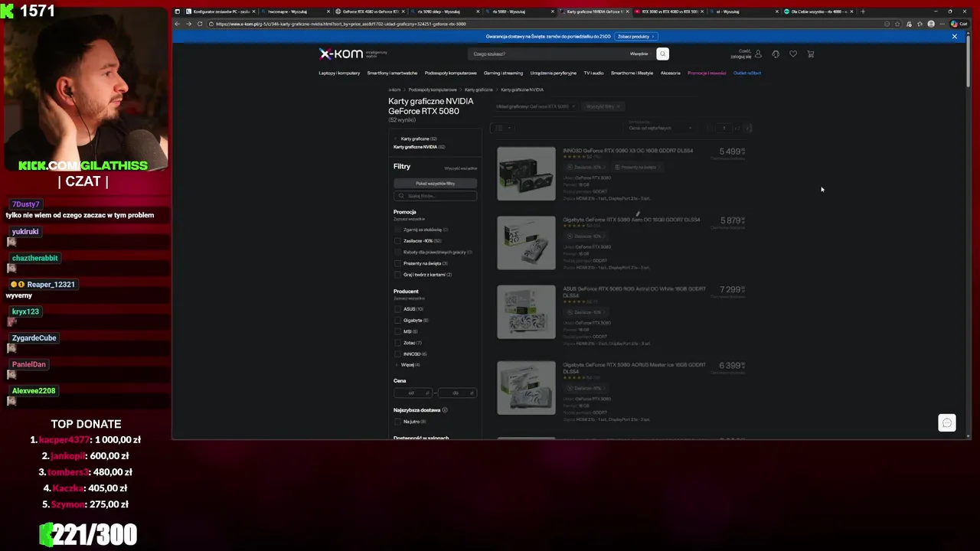Image resolution: width=980 pixels, height=551 pixels.
Task: Open the account profile icon
Action: click(x=758, y=54)
